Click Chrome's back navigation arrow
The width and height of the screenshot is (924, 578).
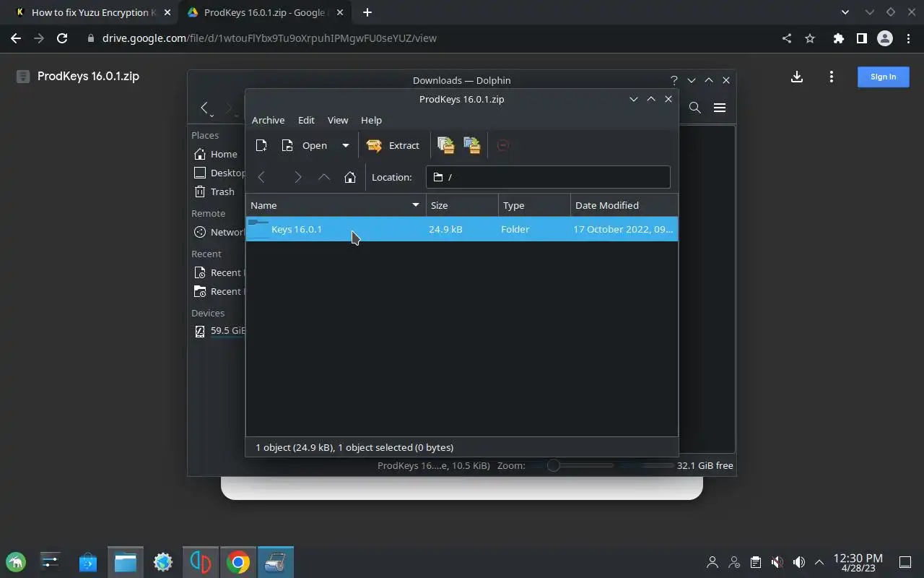(16, 38)
